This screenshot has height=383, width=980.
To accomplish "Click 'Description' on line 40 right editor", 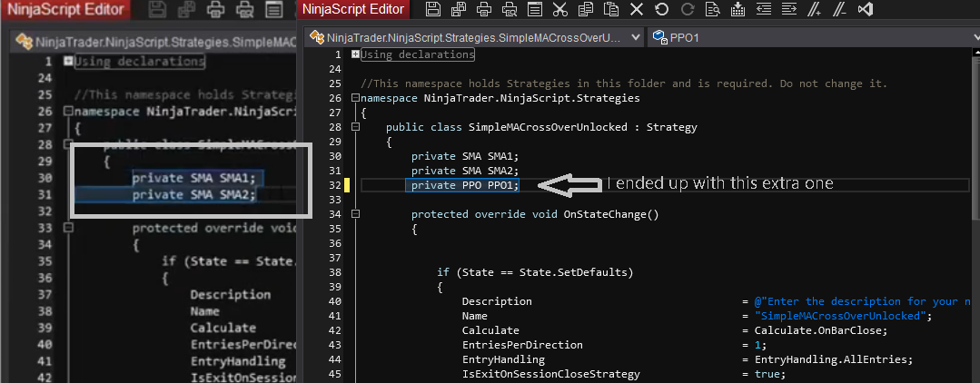I will pyautogui.click(x=497, y=301).
